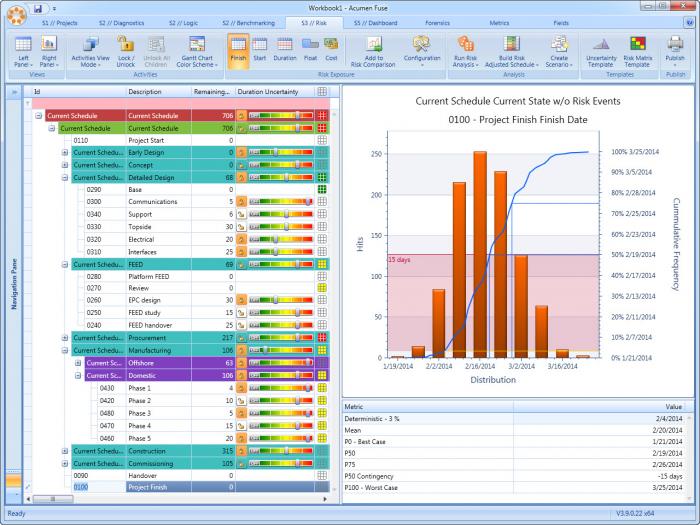The width and height of the screenshot is (700, 525).
Task: Click the risk matrix column header icon
Action: pyautogui.click(x=322, y=92)
